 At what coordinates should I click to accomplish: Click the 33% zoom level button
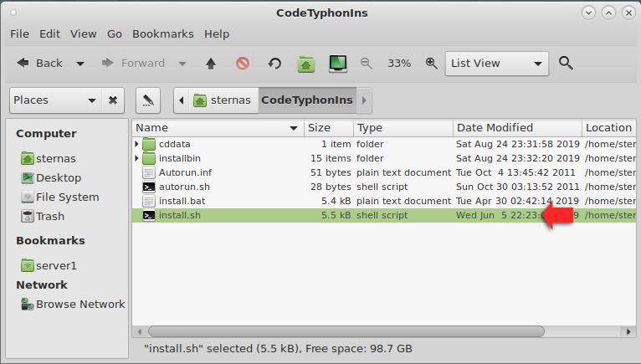[399, 64]
